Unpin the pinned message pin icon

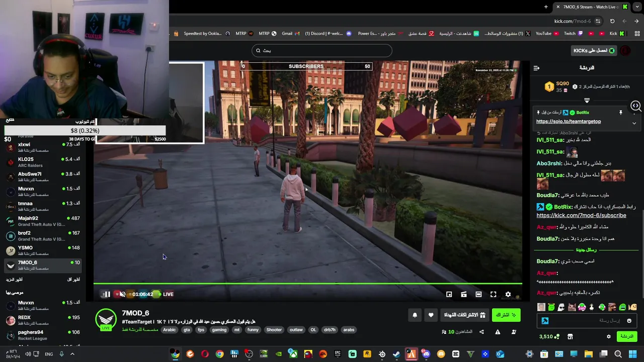620,113
